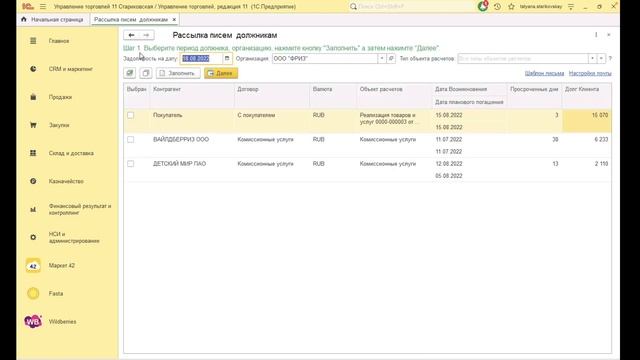640x360 pixels.
Task: Click the 1C logo icon
Action: point(28,7)
